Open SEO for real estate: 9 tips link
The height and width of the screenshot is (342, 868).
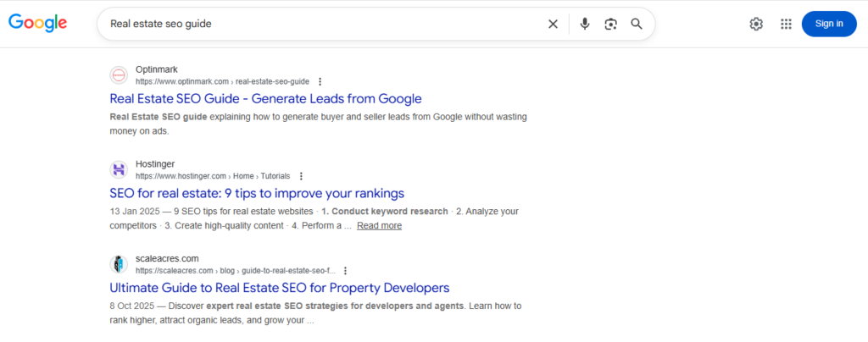point(257,193)
